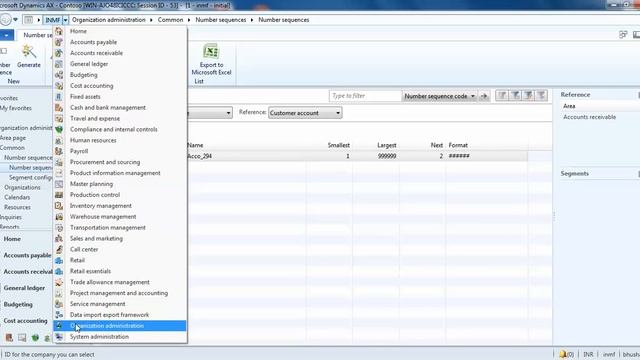Select Cost accounting from module menu

click(x=91, y=86)
